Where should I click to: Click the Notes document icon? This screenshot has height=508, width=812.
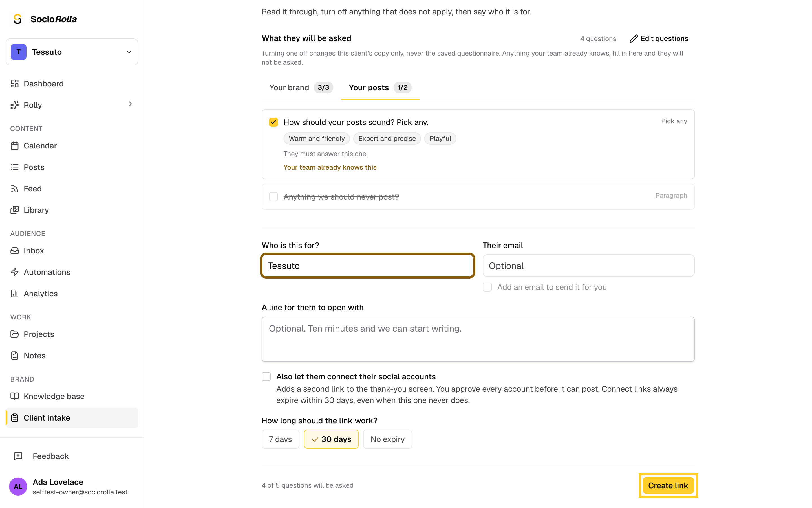14,356
